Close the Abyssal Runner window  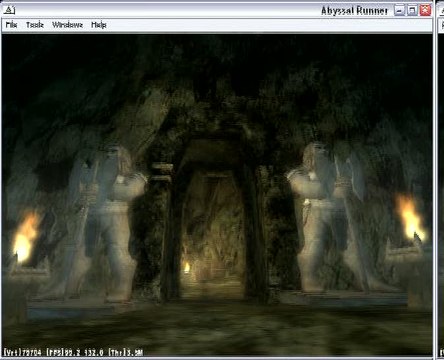tap(425, 10)
